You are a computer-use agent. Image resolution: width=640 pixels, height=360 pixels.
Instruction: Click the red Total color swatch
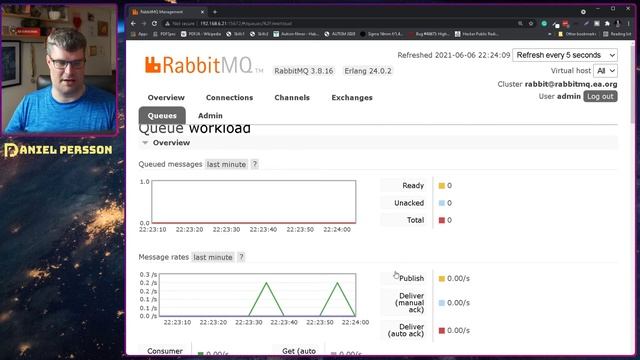click(442, 220)
